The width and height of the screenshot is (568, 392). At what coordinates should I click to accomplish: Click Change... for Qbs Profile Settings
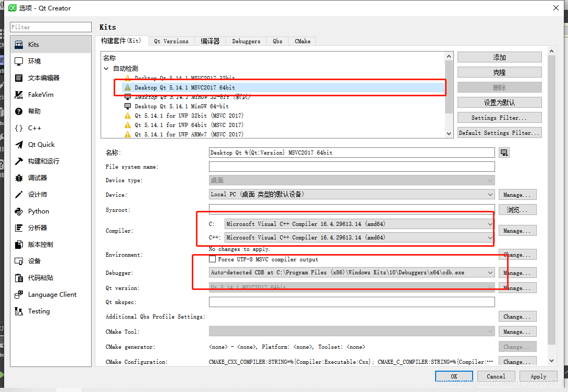[517, 317]
